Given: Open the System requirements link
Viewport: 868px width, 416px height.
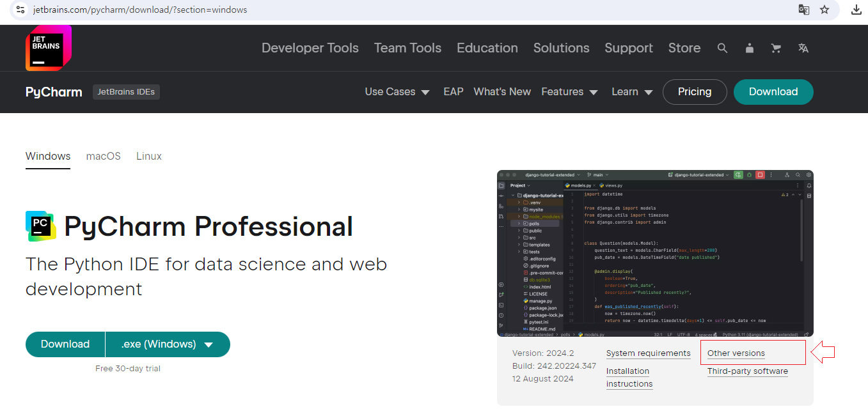Looking at the screenshot, I should [649, 353].
